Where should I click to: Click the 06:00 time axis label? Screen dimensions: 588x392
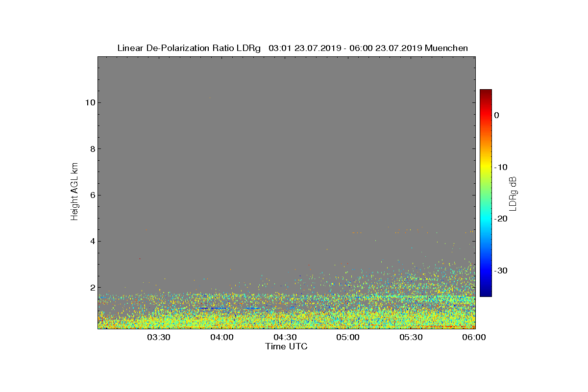tap(474, 337)
